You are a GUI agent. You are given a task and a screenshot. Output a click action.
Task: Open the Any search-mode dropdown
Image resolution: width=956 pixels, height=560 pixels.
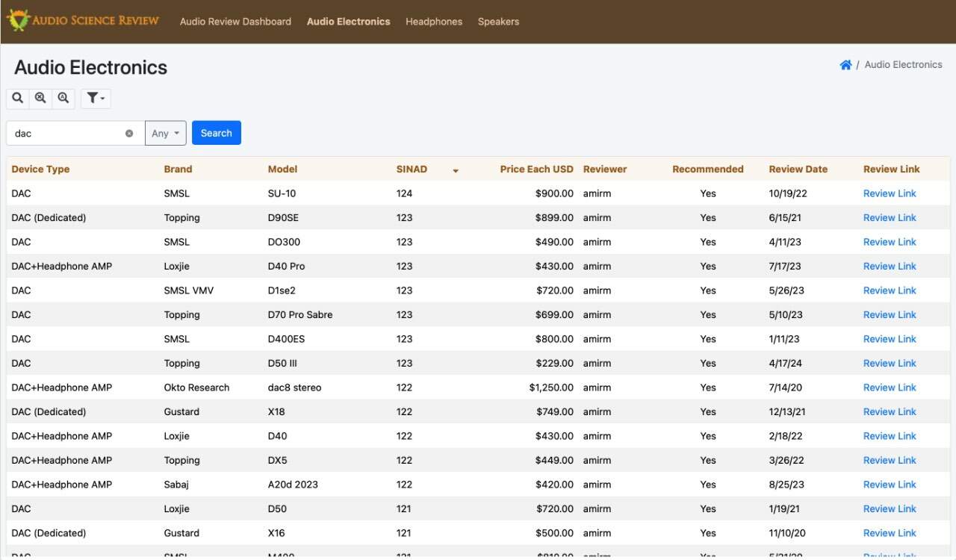coord(165,133)
